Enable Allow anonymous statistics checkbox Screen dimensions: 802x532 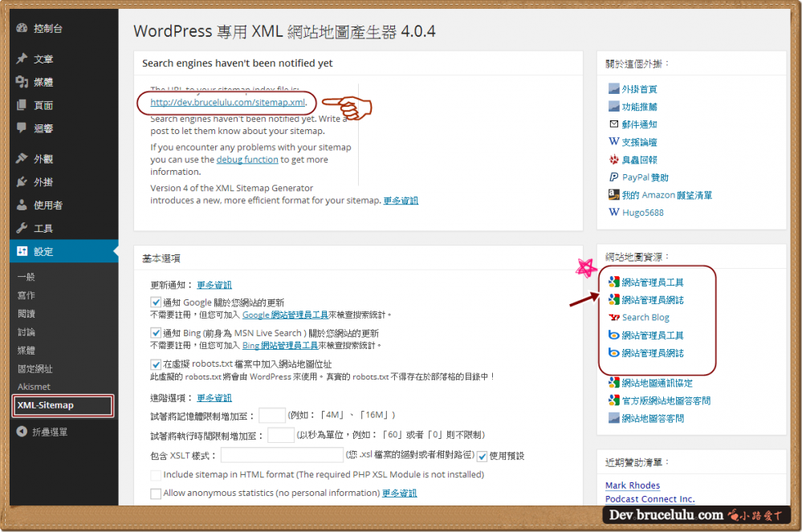pyautogui.click(x=156, y=493)
